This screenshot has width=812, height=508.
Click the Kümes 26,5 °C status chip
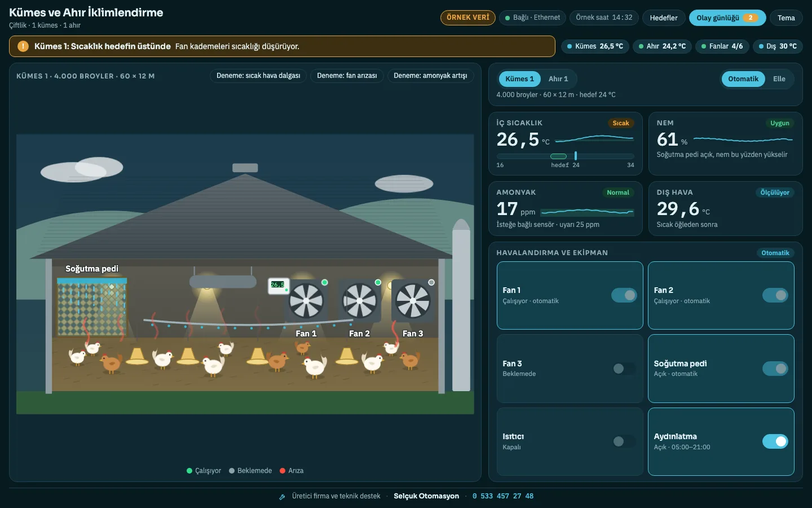coord(595,46)
